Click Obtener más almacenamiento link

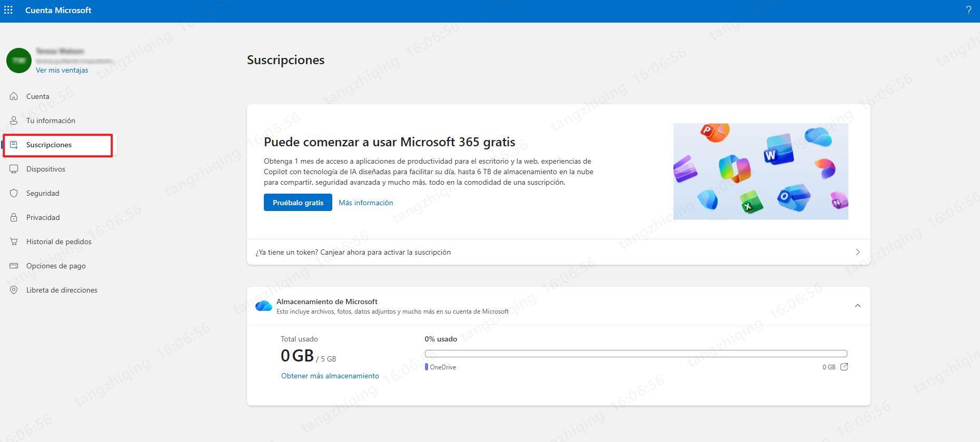330,376
